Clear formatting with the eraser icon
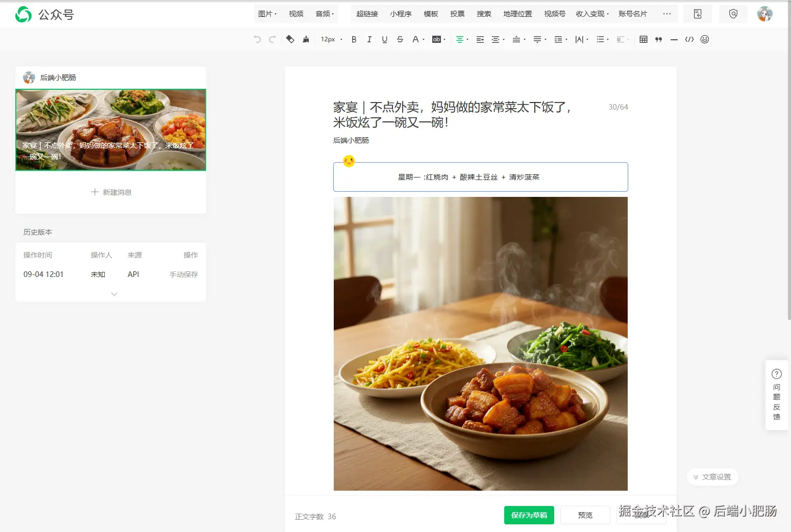 click(290, 39)
